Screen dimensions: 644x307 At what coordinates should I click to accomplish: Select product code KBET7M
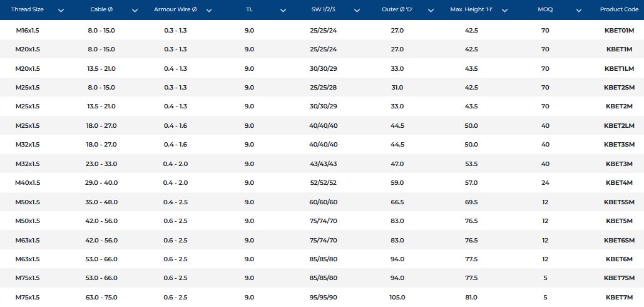coord(619,298)
